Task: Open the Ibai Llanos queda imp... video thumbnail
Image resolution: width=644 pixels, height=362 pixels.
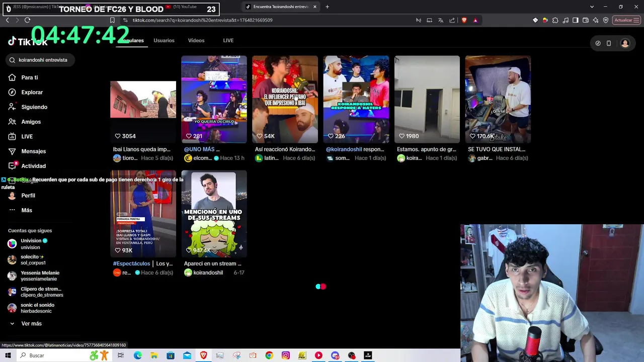Action: tap(143, 100)
